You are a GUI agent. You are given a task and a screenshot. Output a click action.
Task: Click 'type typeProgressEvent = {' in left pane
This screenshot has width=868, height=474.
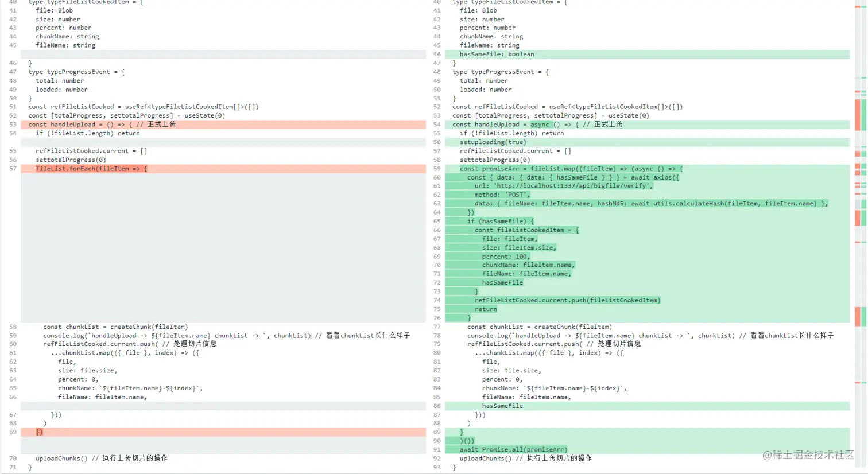pos(76,72)
